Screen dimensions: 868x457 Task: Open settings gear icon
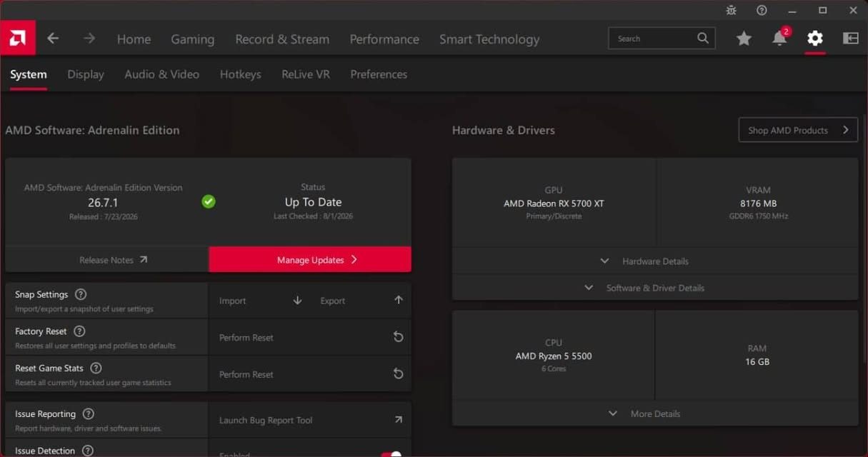[x=815, y=39]
